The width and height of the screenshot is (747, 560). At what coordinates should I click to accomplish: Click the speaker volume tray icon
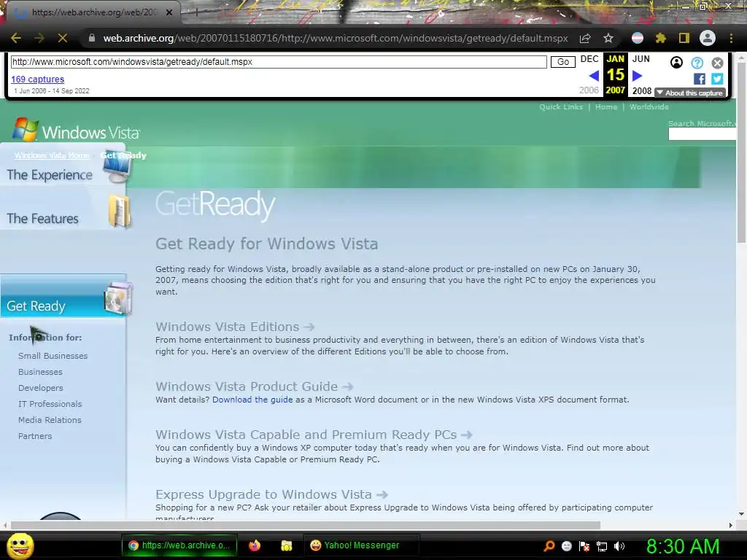click(619, 546)
